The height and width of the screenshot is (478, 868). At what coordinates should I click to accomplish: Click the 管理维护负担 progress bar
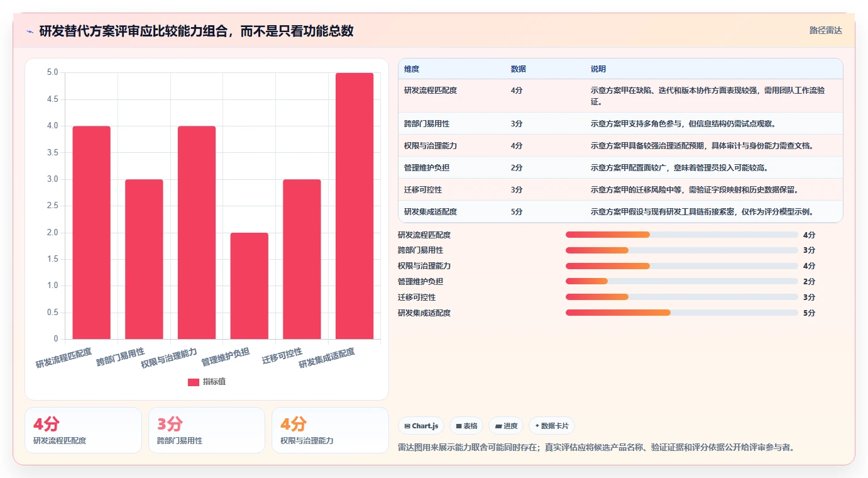tap(682, 282)
